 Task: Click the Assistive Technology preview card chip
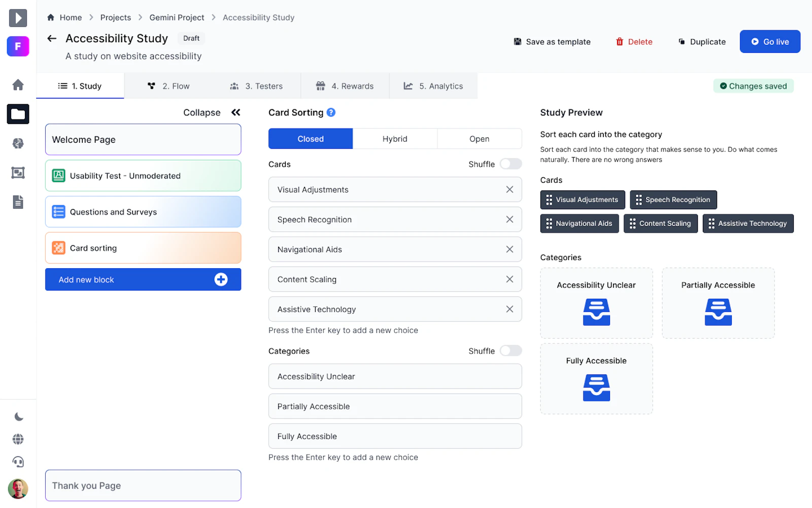[x=748, y=224]
